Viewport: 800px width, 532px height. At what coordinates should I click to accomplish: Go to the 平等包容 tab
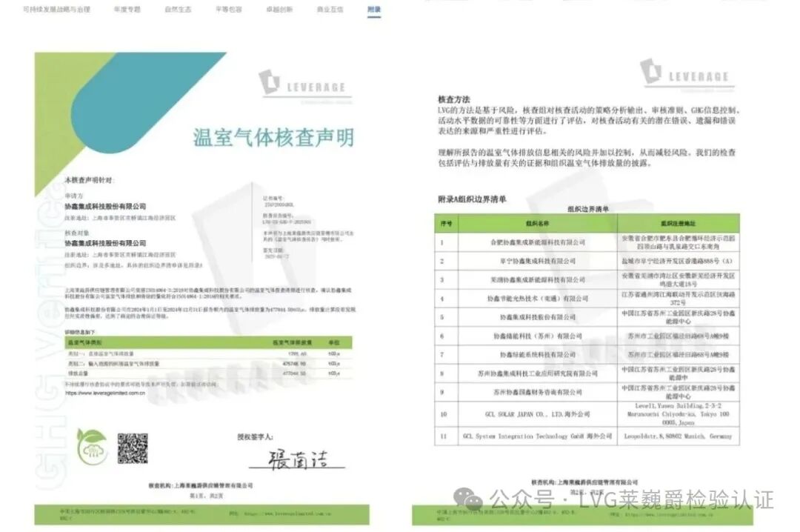click(229, 9)
